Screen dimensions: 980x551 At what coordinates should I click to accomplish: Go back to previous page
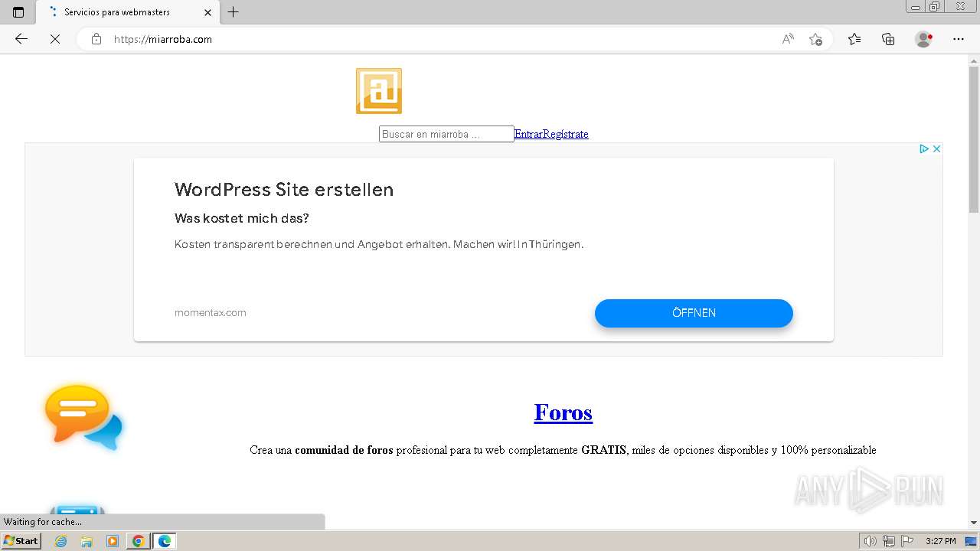point(21,39)
